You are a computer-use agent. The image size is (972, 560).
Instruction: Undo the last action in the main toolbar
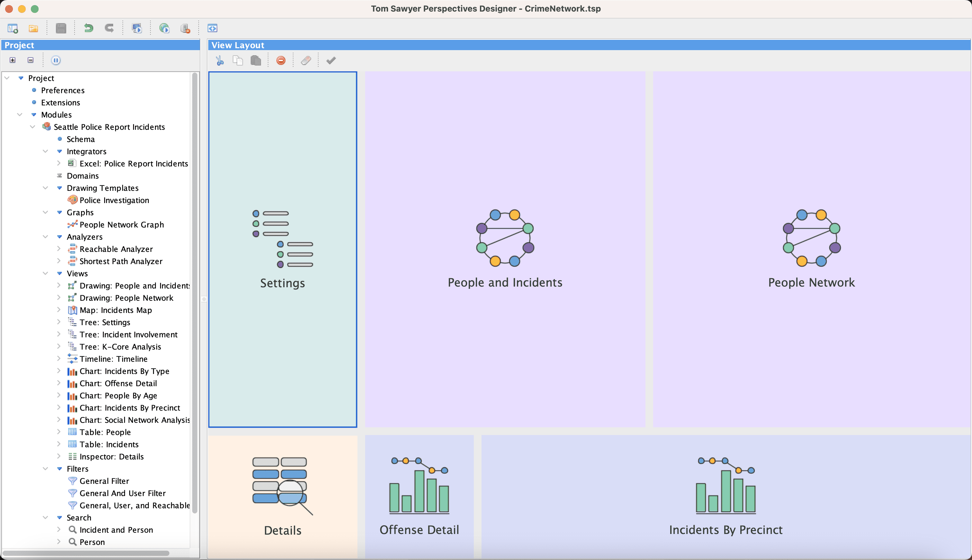point(88,28)
